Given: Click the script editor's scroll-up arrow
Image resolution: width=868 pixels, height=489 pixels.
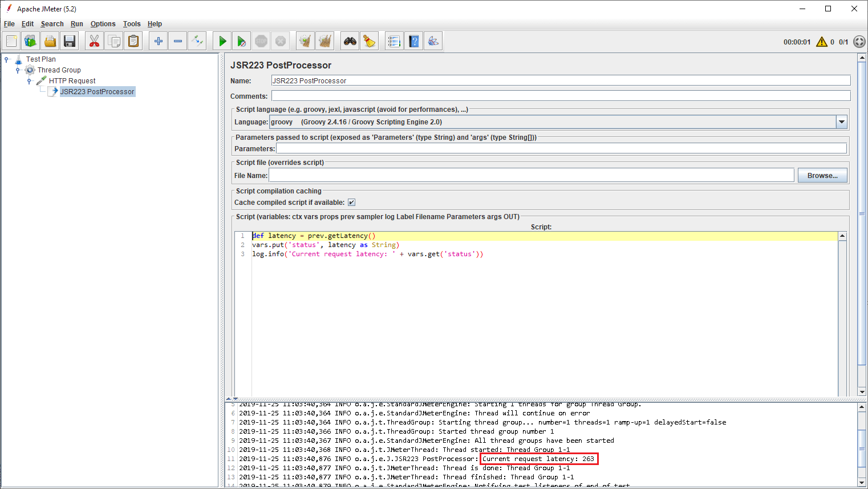Looking at the screenshot, I should click(x=842, y=236).
